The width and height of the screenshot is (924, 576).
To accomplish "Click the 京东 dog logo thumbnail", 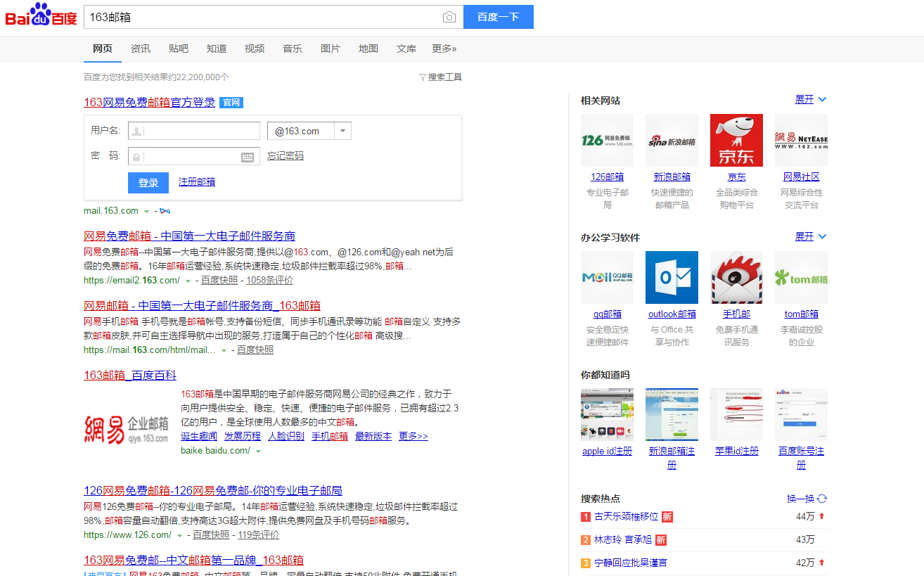I will 736,140.
